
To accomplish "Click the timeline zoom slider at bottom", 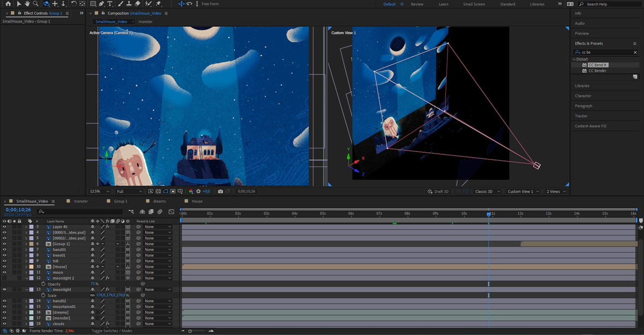I will click(x=196, y=331).
